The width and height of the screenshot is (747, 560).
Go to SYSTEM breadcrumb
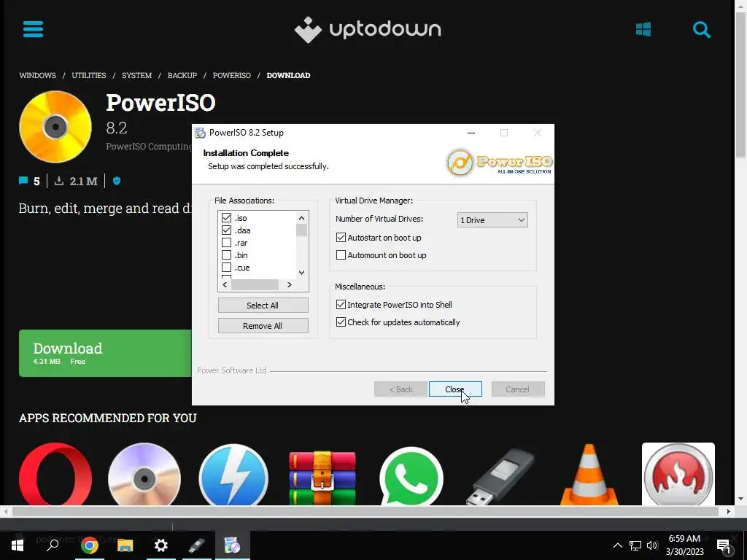tap(136, 75)
